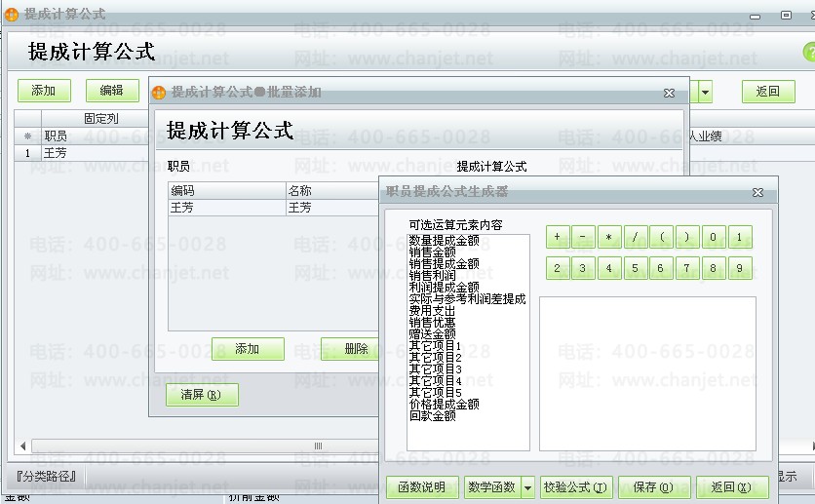
Task: Open the 数学函数 dropdown arrow
Action: pos(528,487)
